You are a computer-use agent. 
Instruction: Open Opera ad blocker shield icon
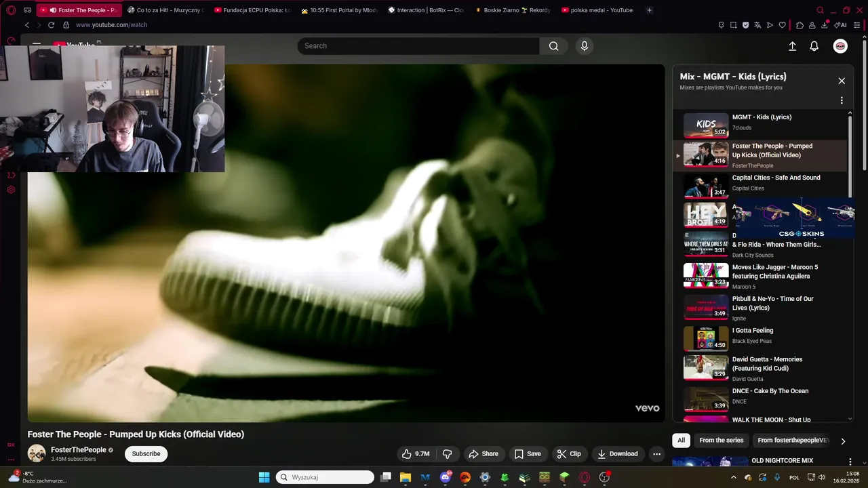tap(745, 25)
